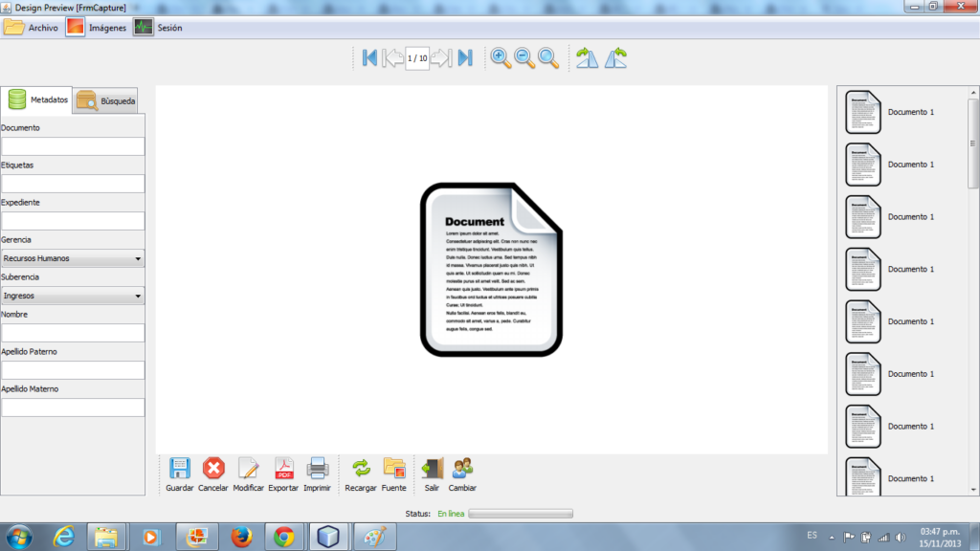Click the Modificar pencil icon
The height and width of the screenshot is (551, 980).
tap(248, 469)
